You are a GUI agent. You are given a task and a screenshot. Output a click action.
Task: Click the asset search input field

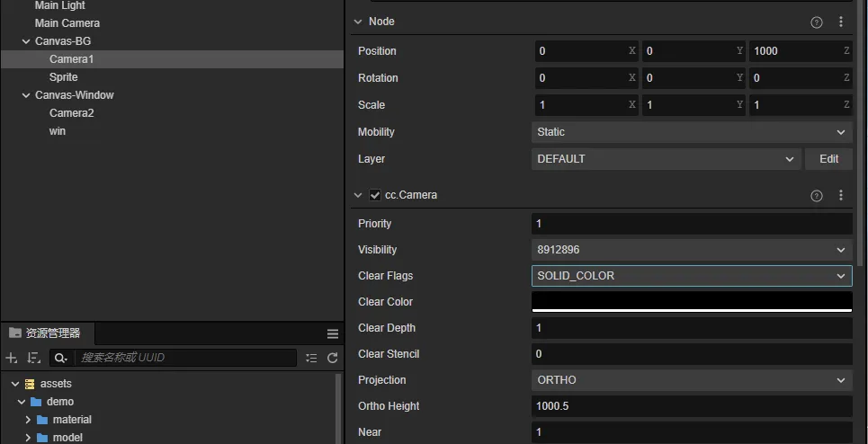coord(185,358)
